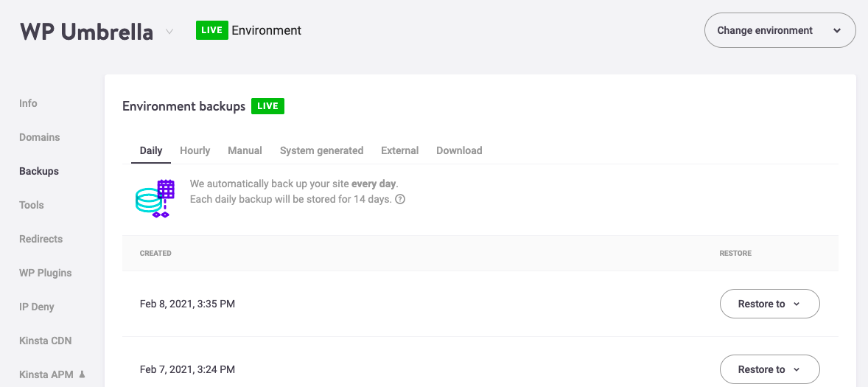Open Kinsta APM in the sidebar
This screenshot has width=868, height=387.
pos(46,374)
